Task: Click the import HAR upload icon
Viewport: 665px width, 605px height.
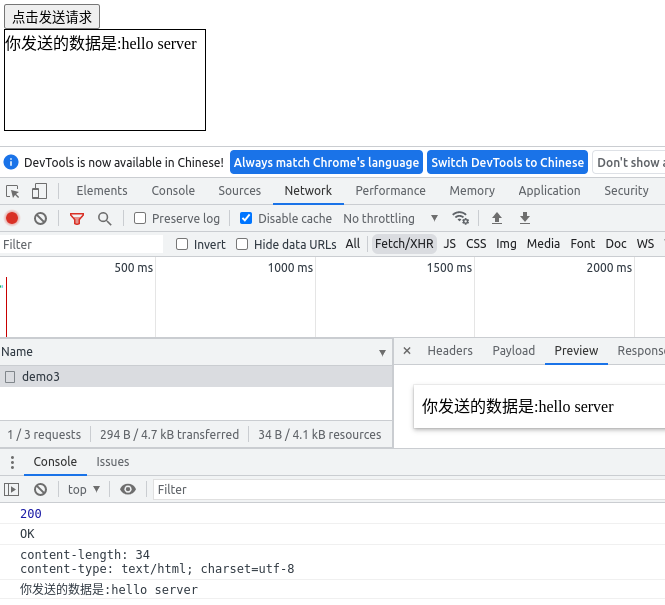Action: (497, 218)
